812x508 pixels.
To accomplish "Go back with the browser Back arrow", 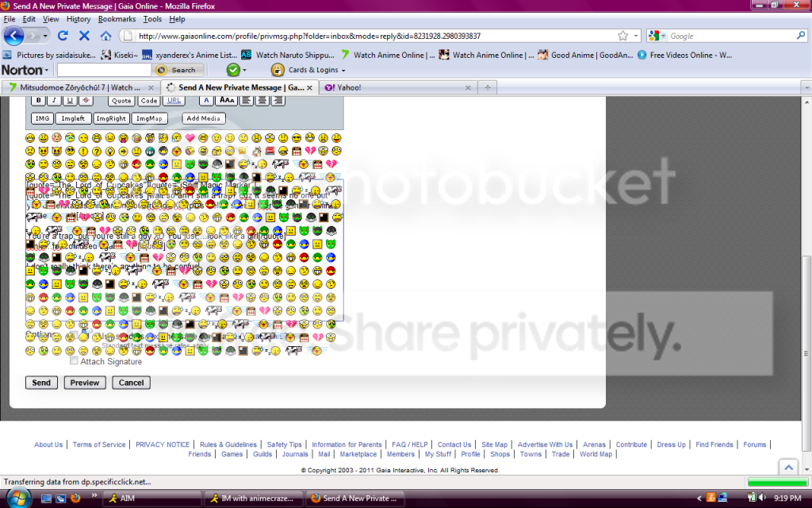I will (x=13, y=36).
